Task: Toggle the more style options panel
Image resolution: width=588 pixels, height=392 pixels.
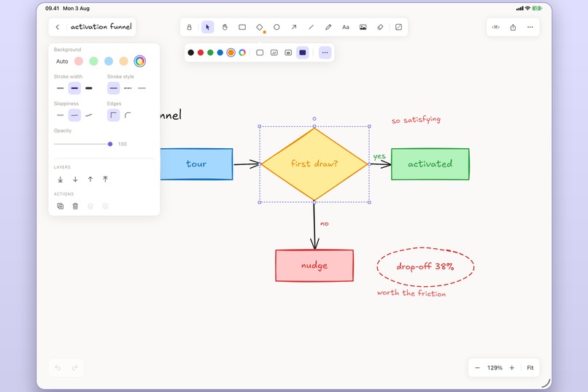Action: 325,53
